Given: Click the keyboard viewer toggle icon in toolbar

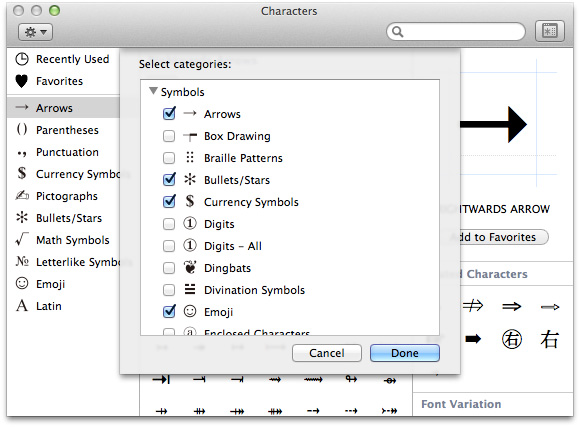Looking at the screenshot, I should (550, 31).
